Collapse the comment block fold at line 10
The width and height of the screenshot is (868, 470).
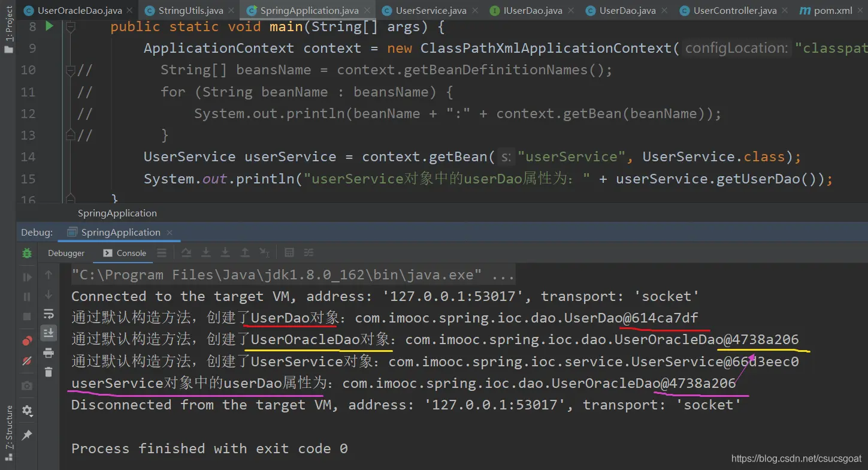pyautogui.click(x=71, y=70)
